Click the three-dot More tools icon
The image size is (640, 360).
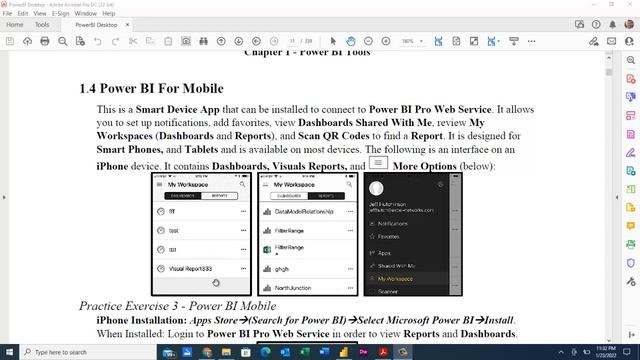pos(531,41)
